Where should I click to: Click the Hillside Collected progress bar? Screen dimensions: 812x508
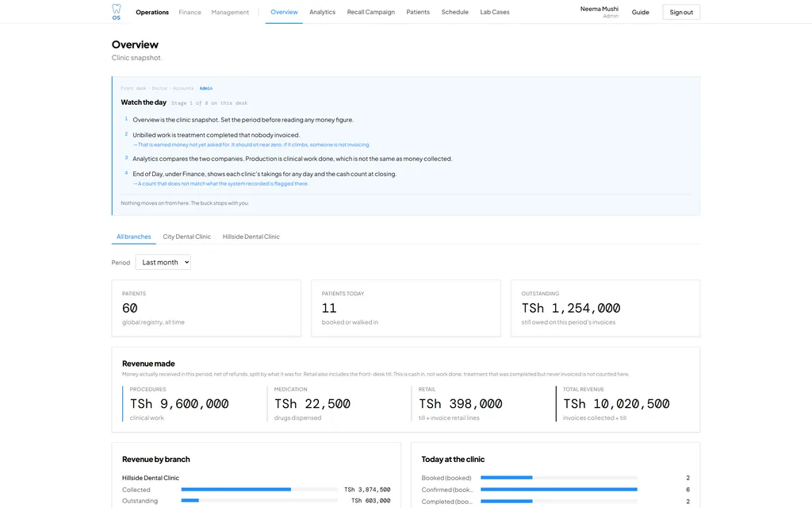[x=259, y=489]
